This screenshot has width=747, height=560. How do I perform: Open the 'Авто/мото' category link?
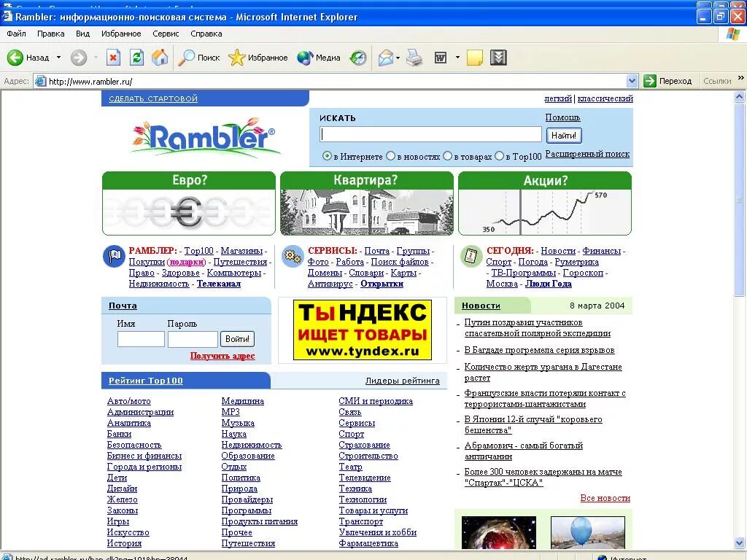point(128,401)
